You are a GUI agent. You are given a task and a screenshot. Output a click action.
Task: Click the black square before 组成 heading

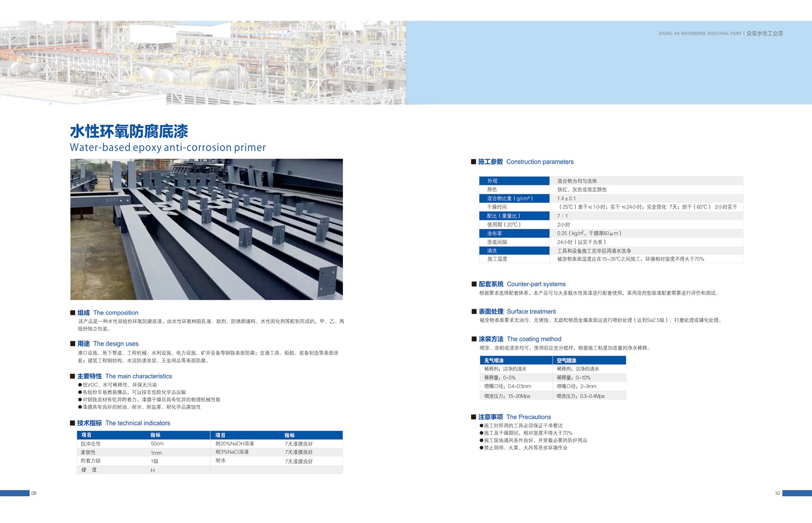tap(73, 313)
